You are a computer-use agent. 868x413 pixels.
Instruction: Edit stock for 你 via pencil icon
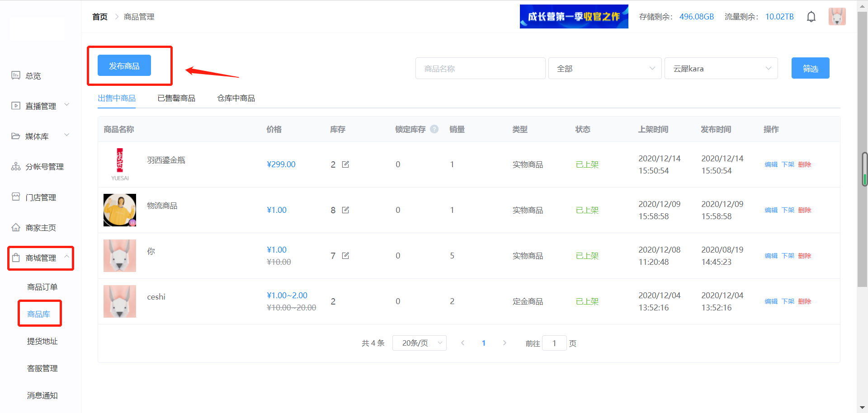click(x=345, y=256)
